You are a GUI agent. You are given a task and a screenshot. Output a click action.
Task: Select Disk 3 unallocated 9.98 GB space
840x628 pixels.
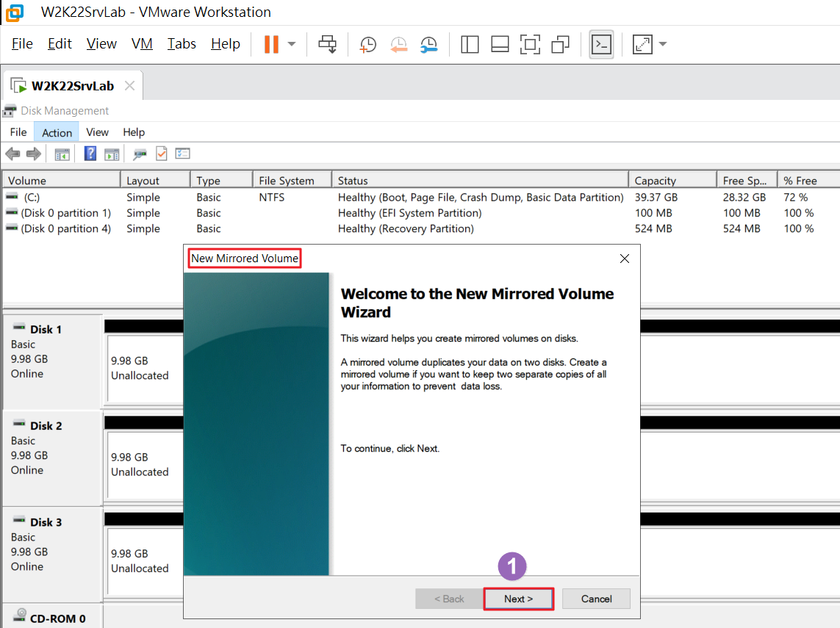click(x=145, y=561)
